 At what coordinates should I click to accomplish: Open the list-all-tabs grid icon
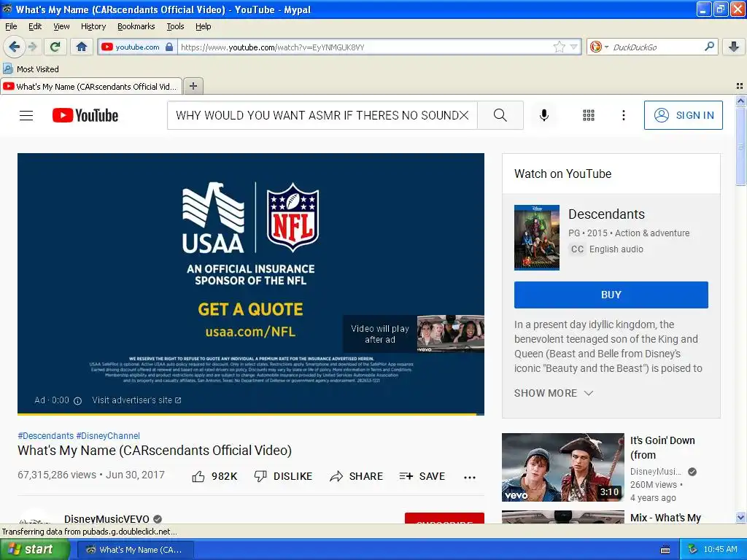[740, 86]
